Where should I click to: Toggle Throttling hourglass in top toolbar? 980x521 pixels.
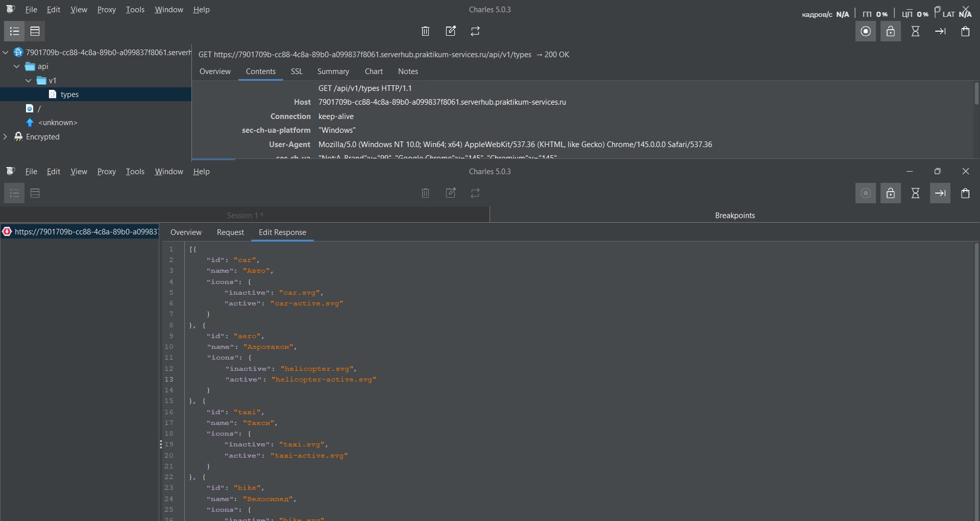tap(915, 31)
